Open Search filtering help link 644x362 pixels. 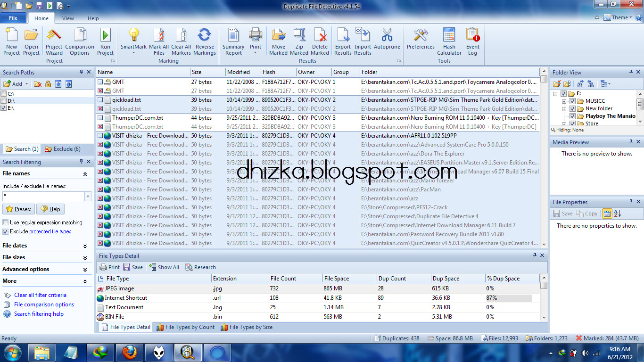pyautogui.click(x=39, y=314)
